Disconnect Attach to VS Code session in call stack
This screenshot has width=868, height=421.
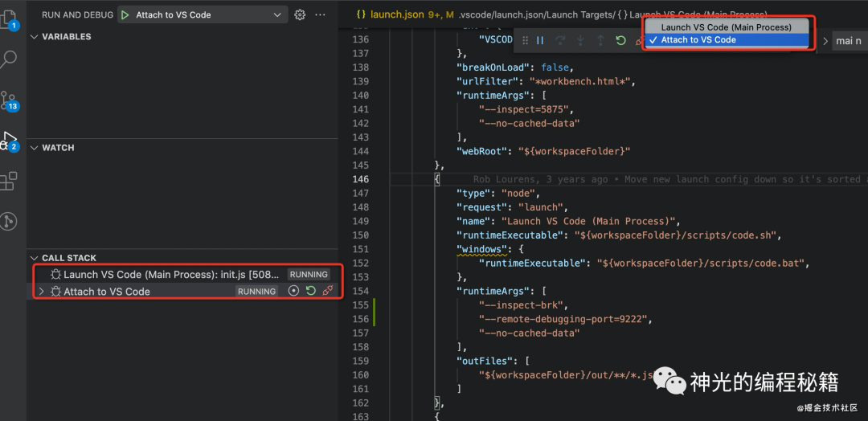(x=328, y=291)
